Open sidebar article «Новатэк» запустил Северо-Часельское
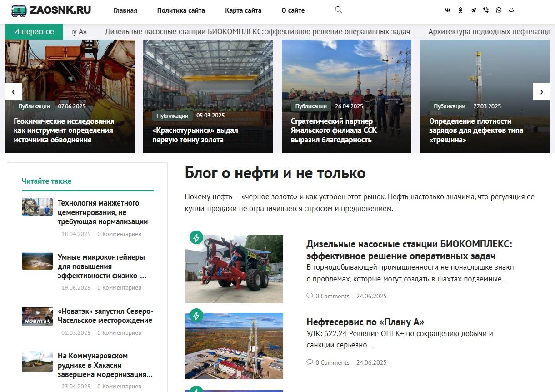This screenshot has width=555, height=392. (105, 316)
